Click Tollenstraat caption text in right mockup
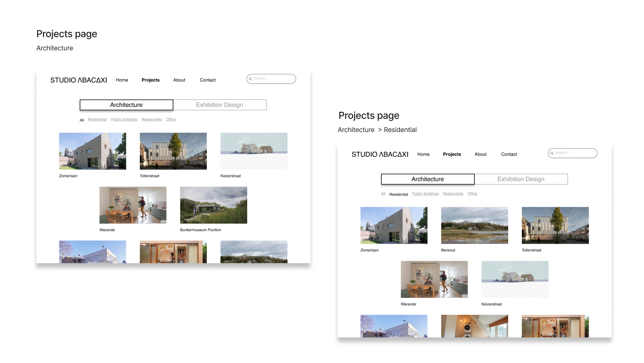644x363 pixels. (531, 250)
